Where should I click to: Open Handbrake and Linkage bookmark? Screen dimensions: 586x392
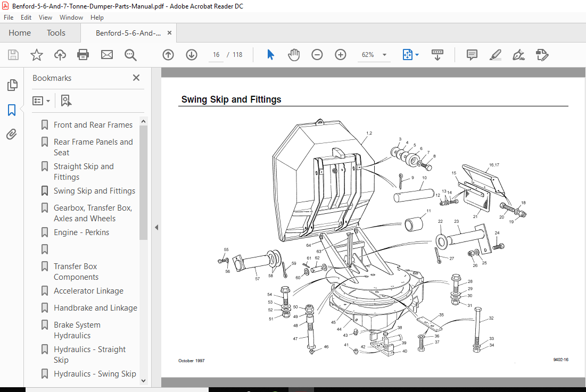95,307
